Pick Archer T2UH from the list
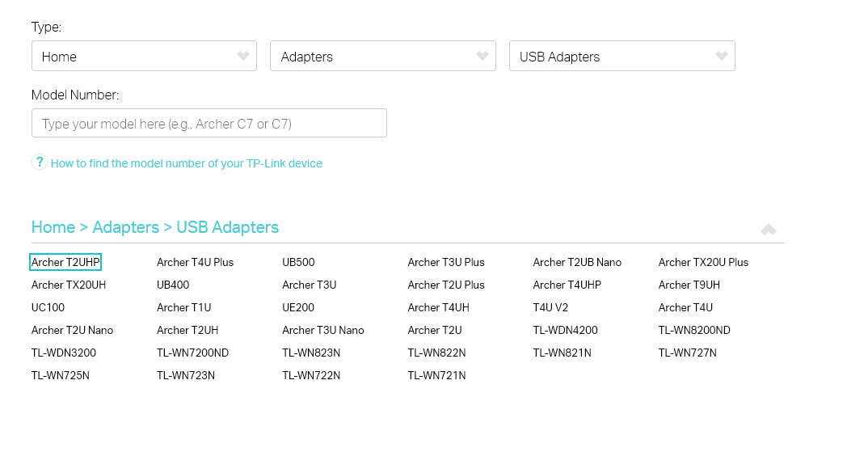 (x=188, y=330)
